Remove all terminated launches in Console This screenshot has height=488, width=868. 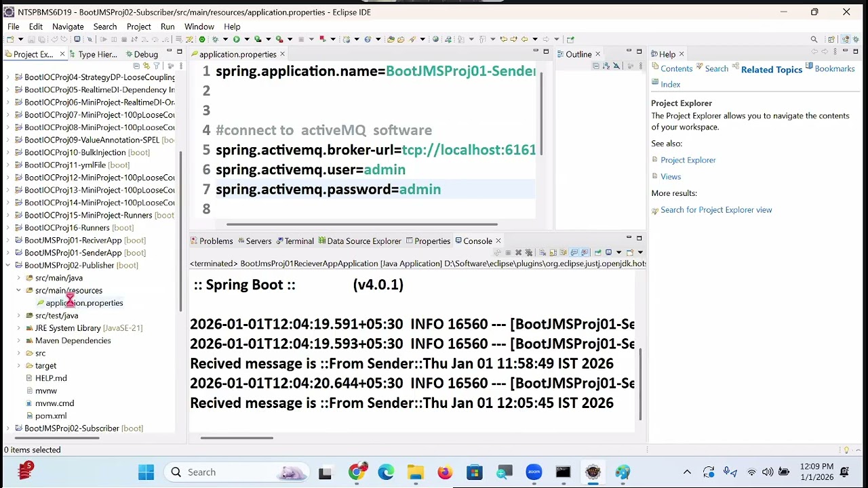(x=529, y=252)
